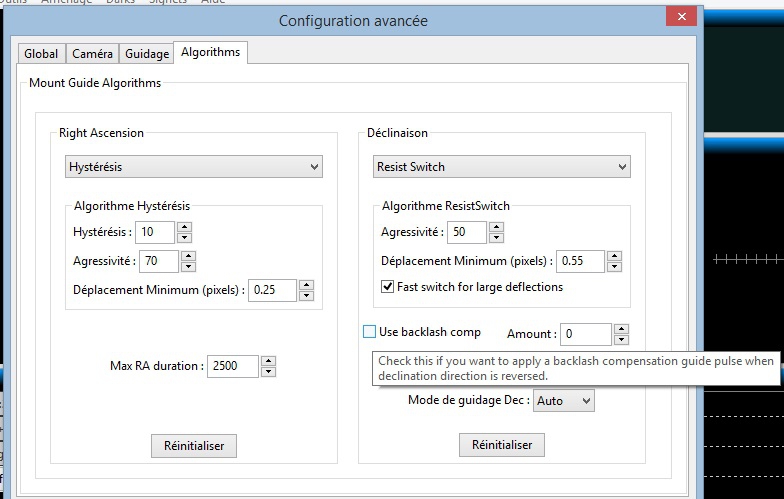Click Réinitialiser under Right Ascension
784x499 pixels.
click(x=194, y=445)
